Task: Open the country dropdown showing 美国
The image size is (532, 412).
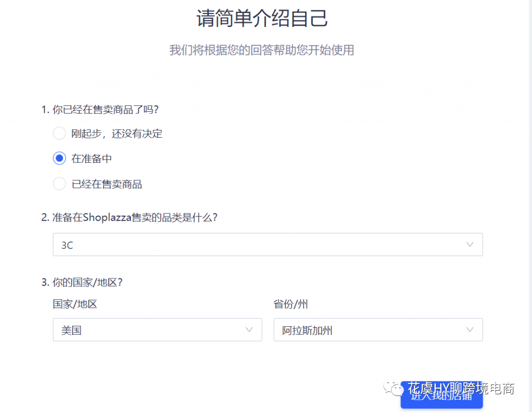Action: pos(157,329)
